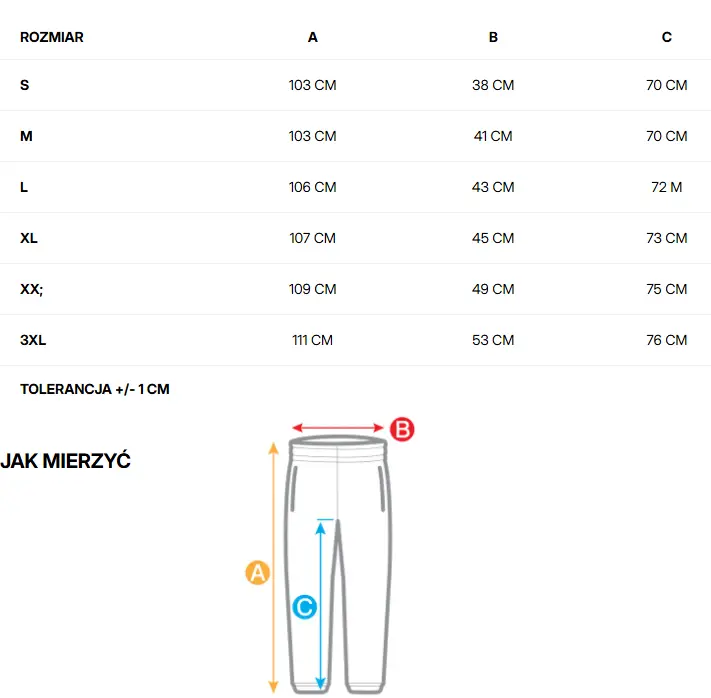
Task: Click the 111 CM length value
Action: [x=313, y=340]
